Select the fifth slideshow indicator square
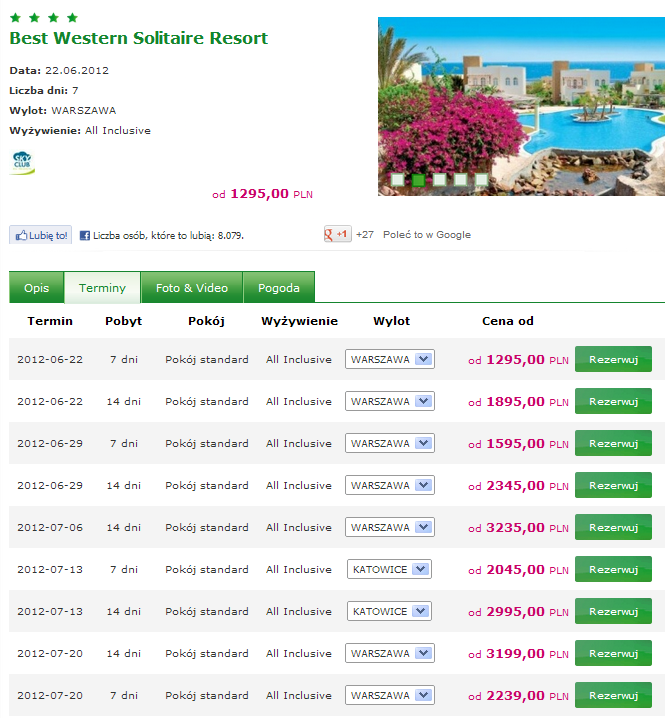This screenshot has width=665, height=718. click(x=481, y=180)
